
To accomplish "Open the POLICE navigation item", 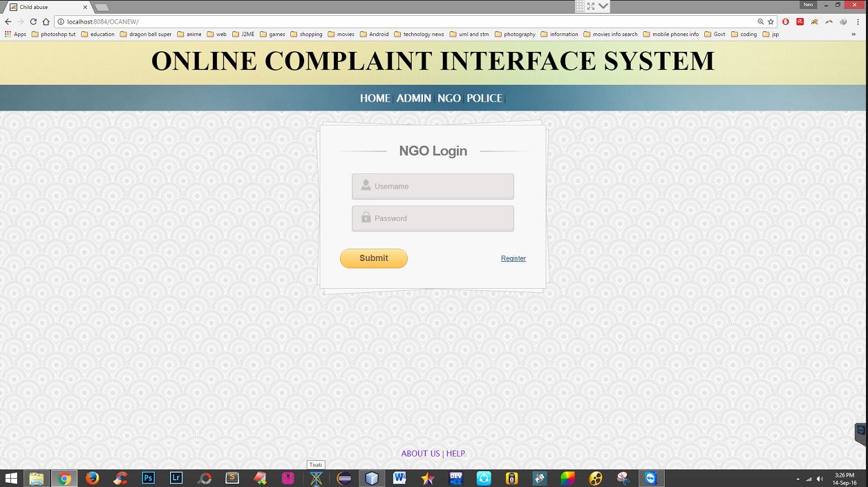I will pyautogui.click(x=484, y=98).
